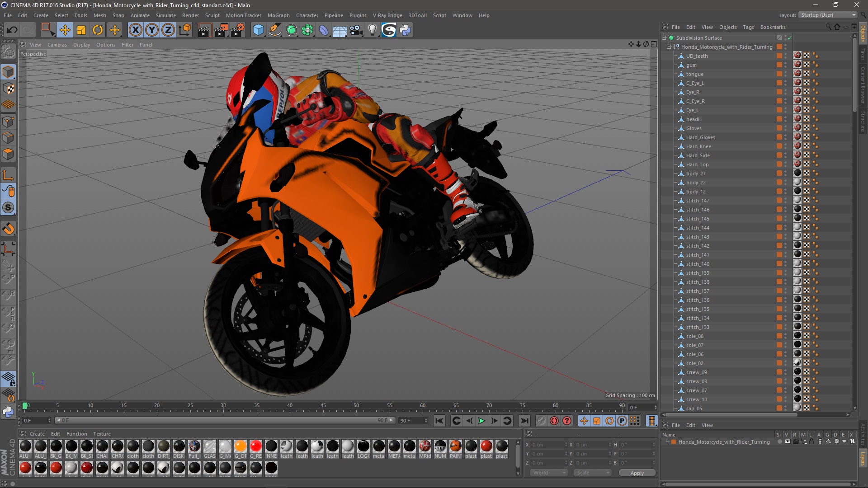Toggle Parameter keyframe recording
The height and width of the screenshot is (488, 868).
[622, 421]
